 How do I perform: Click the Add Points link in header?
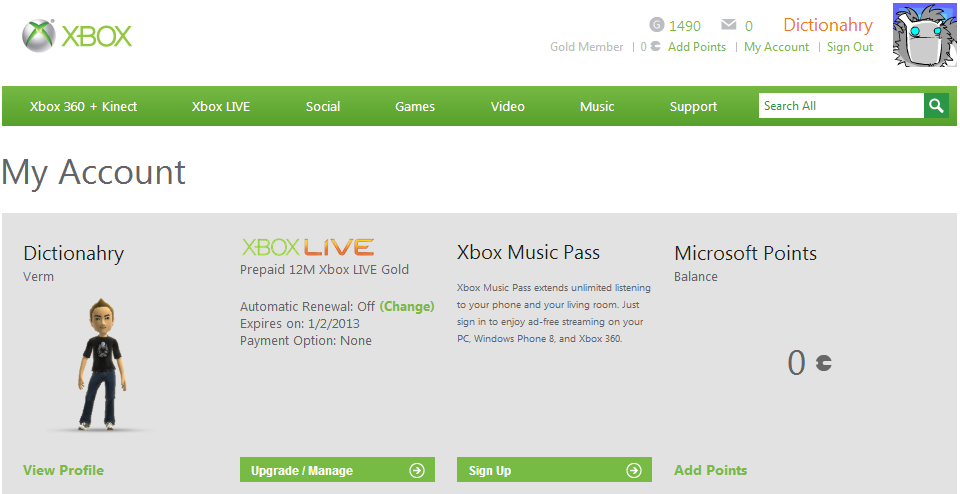click(x=697, y=47)
